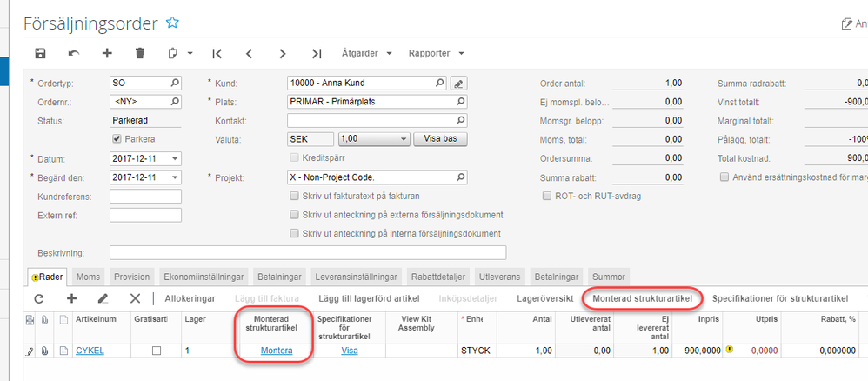This screenshot has height=381, width=868.
Task: Click the Monterad strukturartikel toolbar button
Action: click(642, 298)
